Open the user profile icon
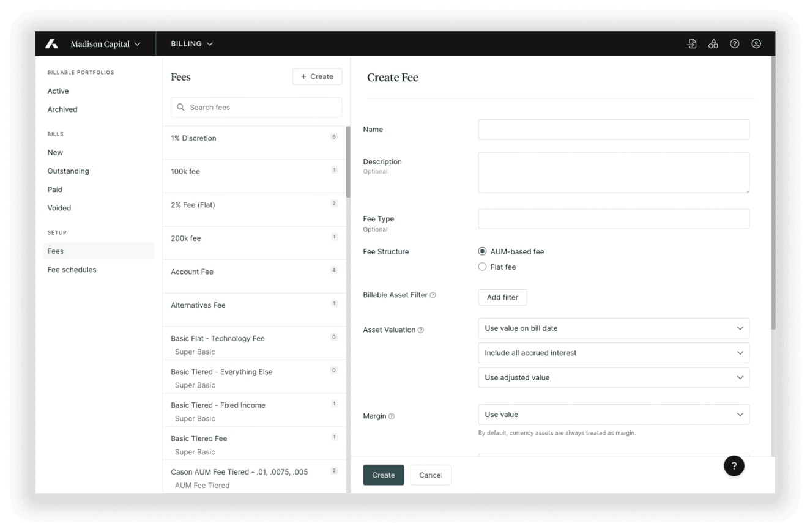The height and width of the screenshot is (532, 810). (756, 44)
